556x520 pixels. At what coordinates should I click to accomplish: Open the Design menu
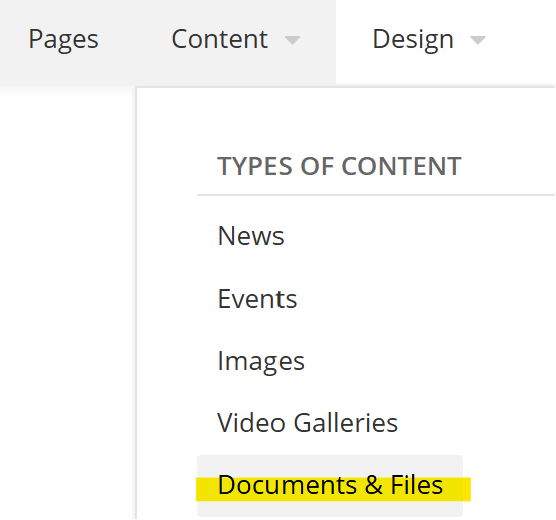(413, 40)
